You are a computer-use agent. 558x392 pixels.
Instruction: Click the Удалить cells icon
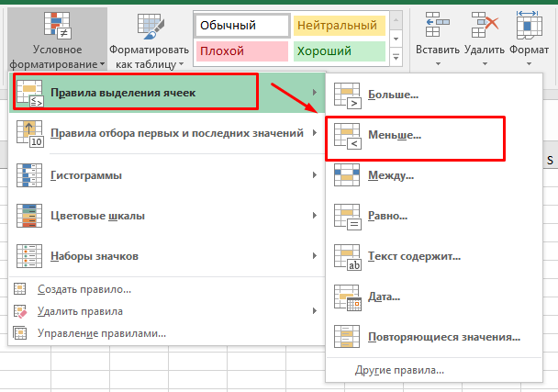click(485, 25)
